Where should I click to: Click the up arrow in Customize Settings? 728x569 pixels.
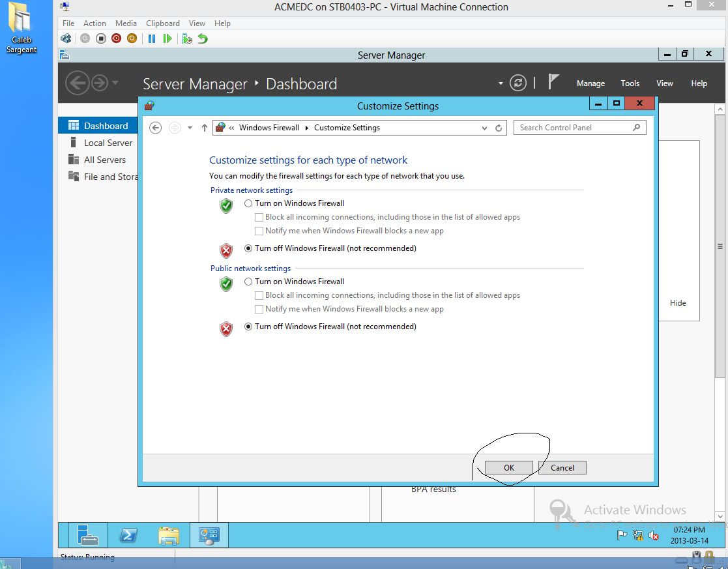coord(204,128)
